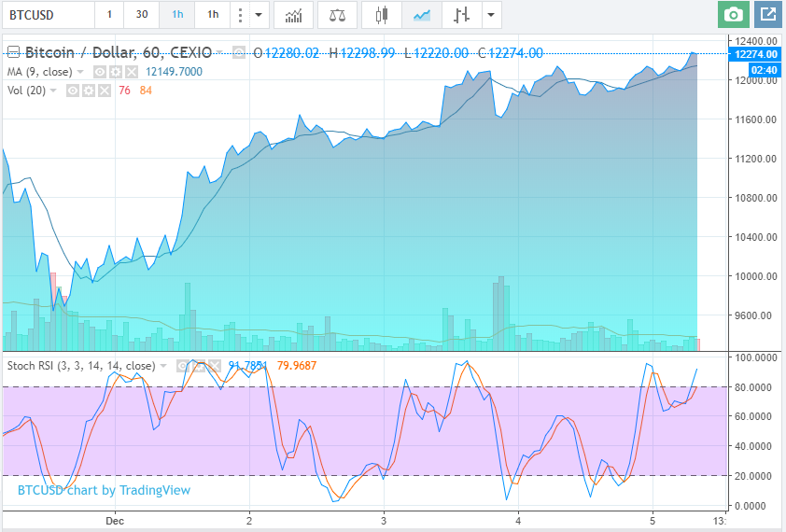Toggle visibility eye of MA indicator
Image resolution: width=786 pixels, height=532 pixels.
(x=100, y=72)
